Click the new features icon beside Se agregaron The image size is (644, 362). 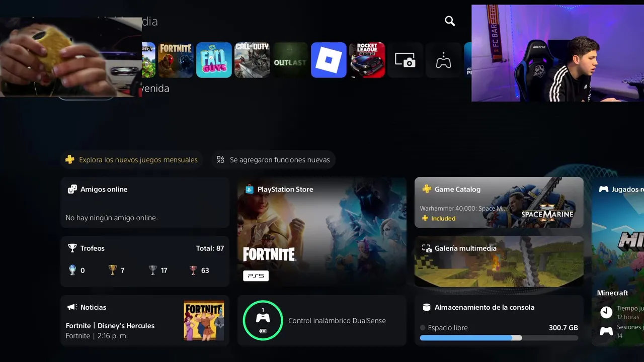point(220,160)
